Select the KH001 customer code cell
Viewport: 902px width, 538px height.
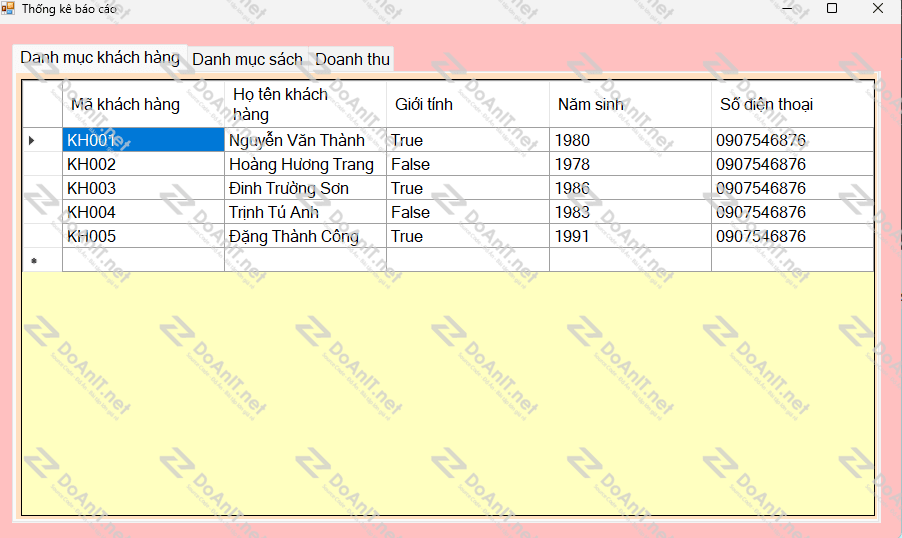(143, 140)
